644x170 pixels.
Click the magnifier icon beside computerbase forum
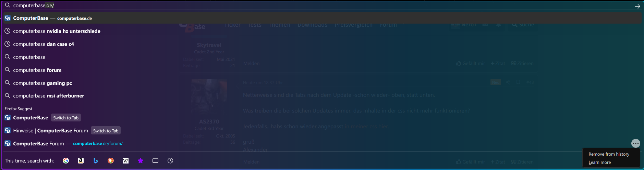pos(7,70)
